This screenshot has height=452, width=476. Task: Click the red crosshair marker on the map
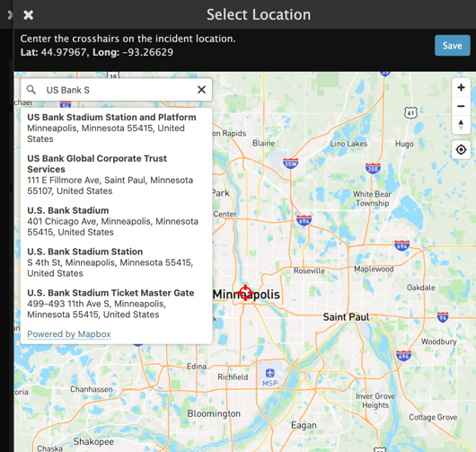[245, 293]
